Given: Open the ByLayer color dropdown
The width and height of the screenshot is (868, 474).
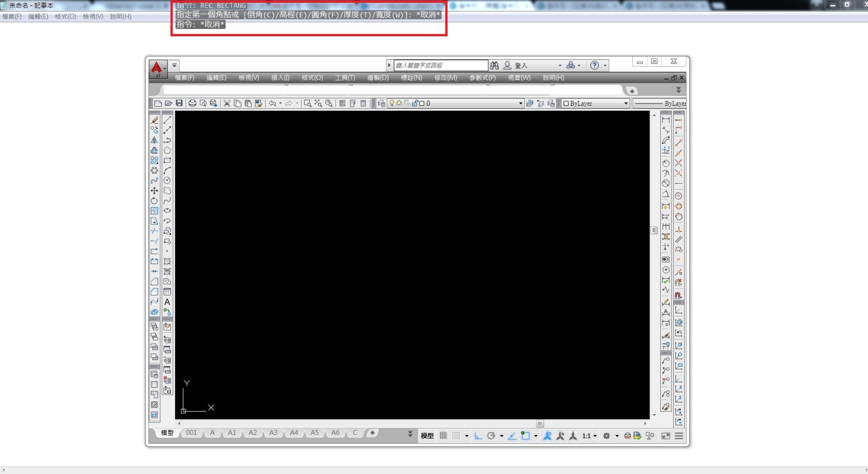Looking at the screenshot, I should [x=626, y=103].
